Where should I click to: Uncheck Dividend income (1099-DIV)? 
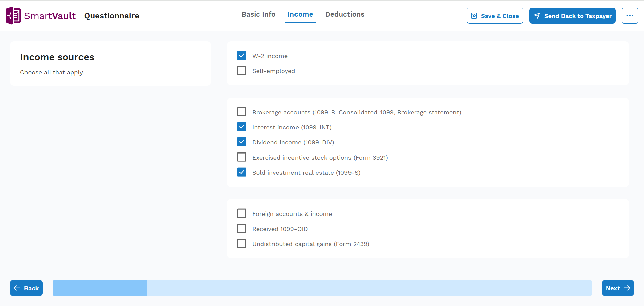coord(241,142)
